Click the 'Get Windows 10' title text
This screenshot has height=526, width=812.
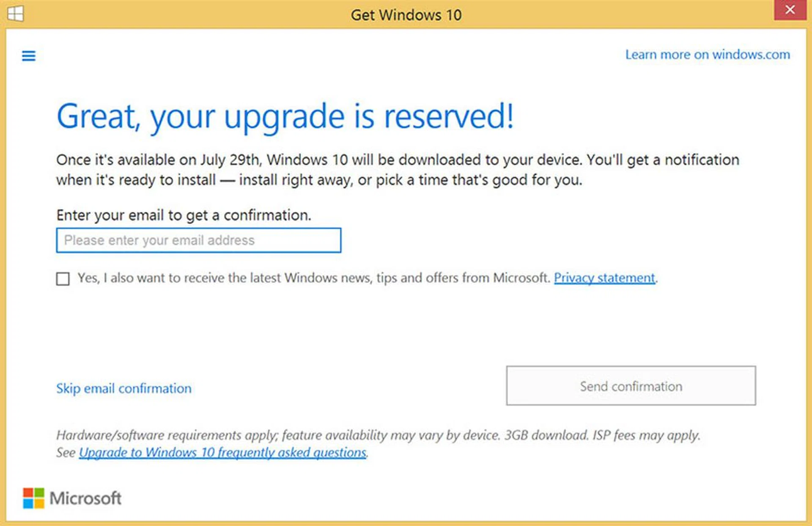(x=406, y=15)
